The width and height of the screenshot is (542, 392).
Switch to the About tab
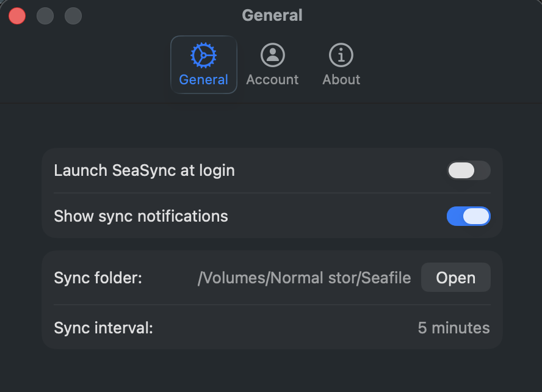pos(341,64)
